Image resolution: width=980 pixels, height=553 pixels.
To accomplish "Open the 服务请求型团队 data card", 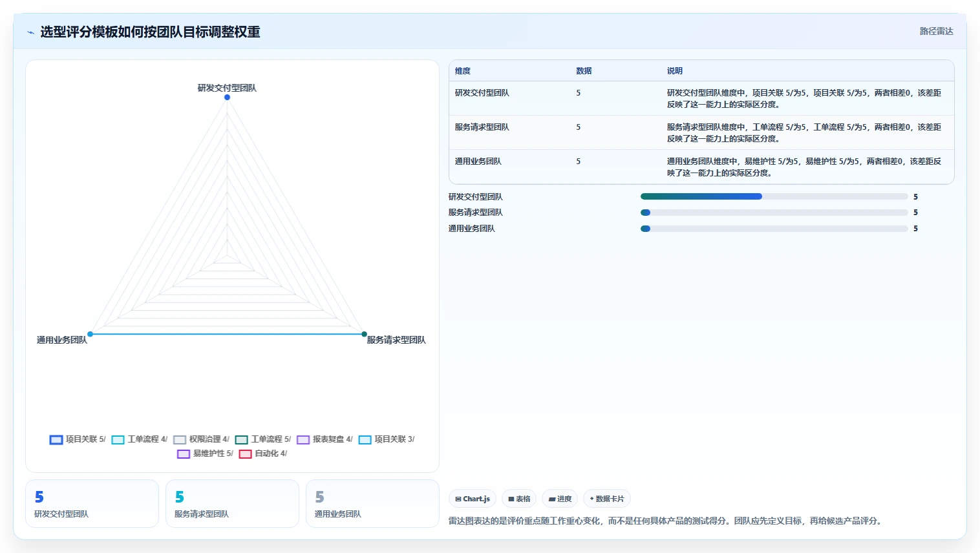I will (x=232, y=503).
